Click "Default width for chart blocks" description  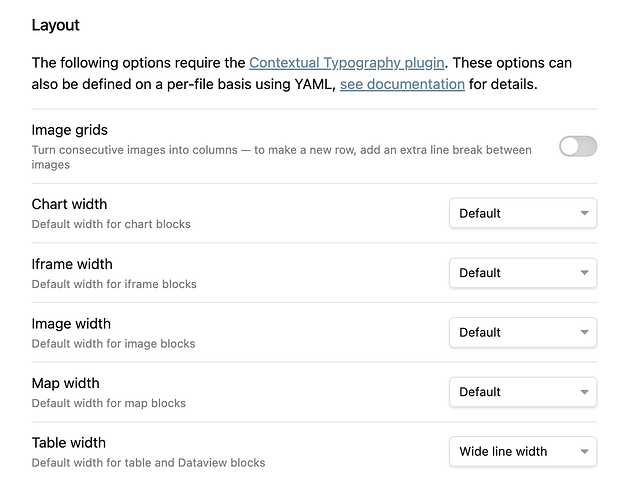tap(111, 224)
